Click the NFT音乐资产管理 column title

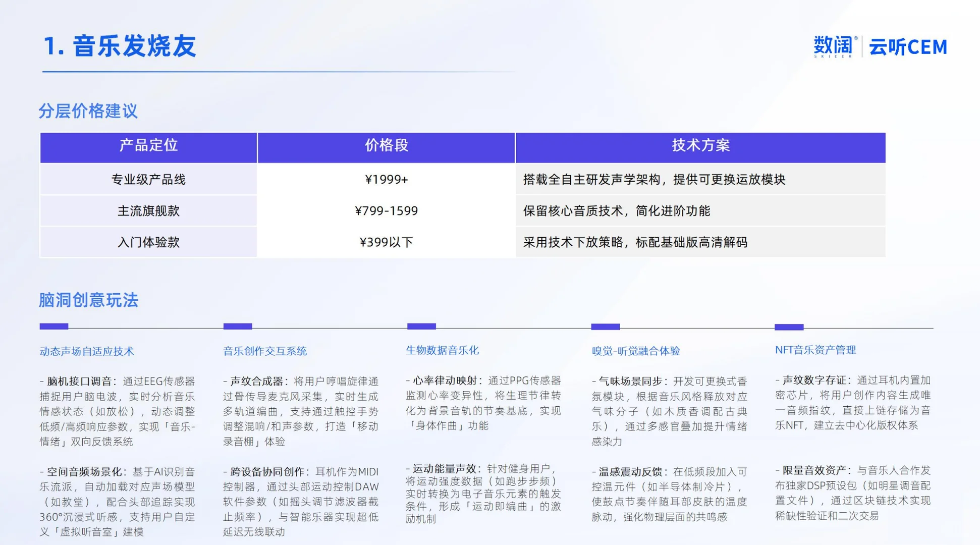815,350
